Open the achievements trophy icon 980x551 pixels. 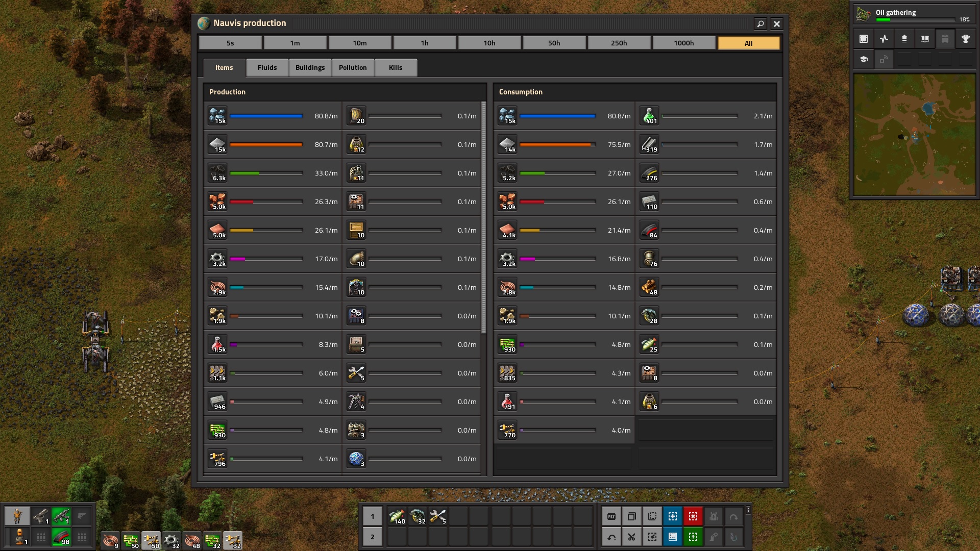(966, 39)
